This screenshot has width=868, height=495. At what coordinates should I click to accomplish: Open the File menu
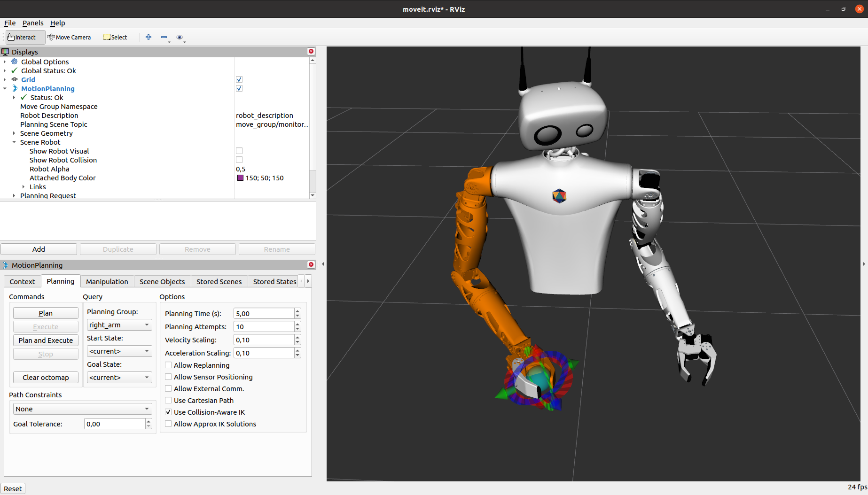pyautogui.click(x=10, y=23)
